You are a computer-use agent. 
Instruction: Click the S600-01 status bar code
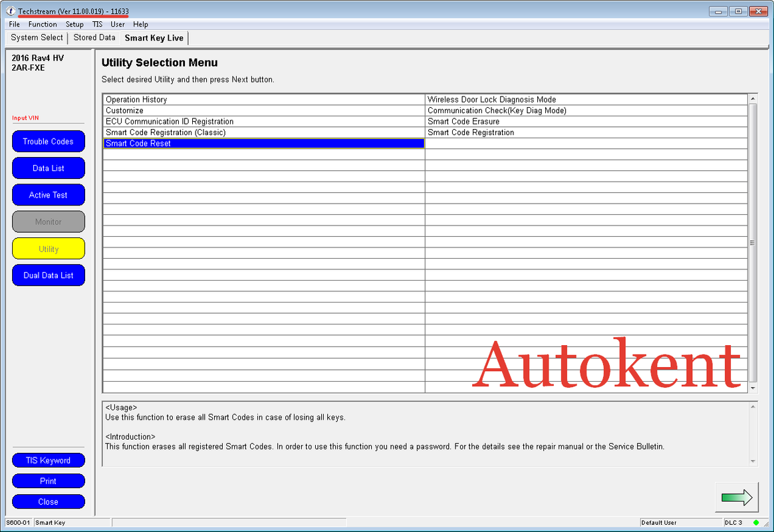pos(18,522)
